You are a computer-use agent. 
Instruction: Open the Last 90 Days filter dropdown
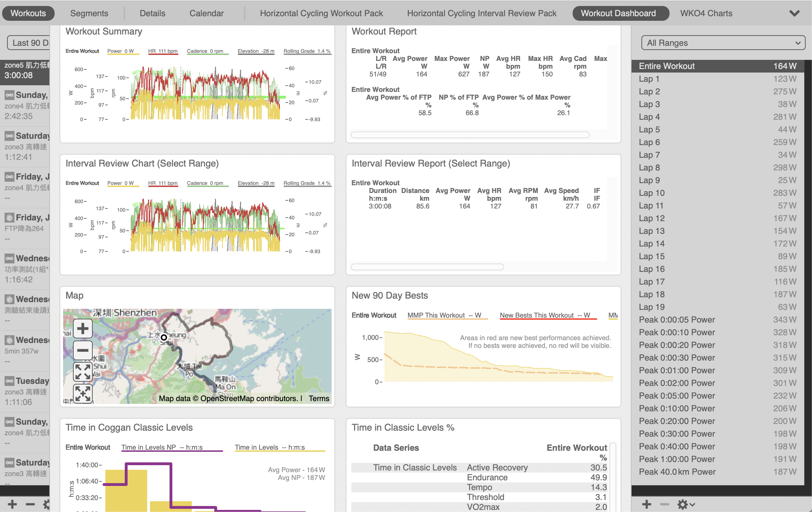click(x=28, y=43)
